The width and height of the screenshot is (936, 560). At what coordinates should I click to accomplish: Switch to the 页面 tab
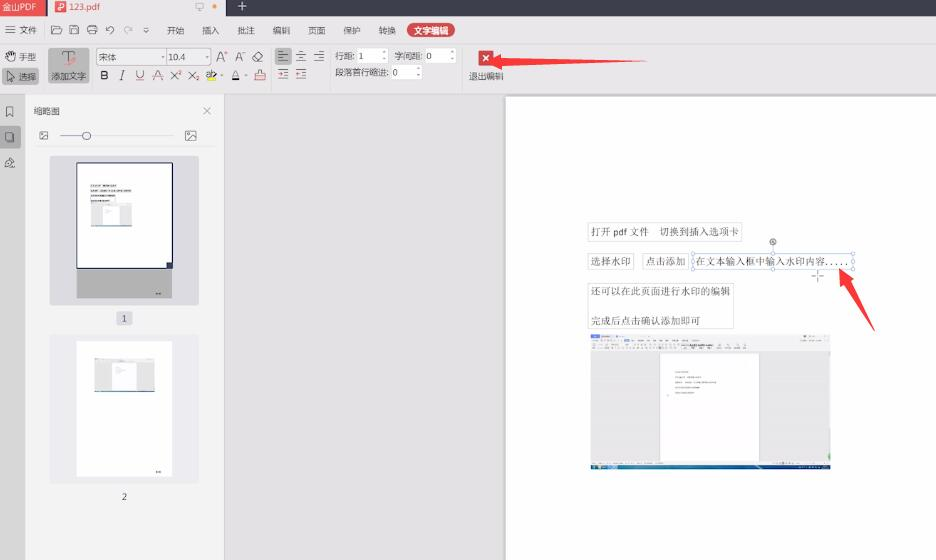click(316, 30)
